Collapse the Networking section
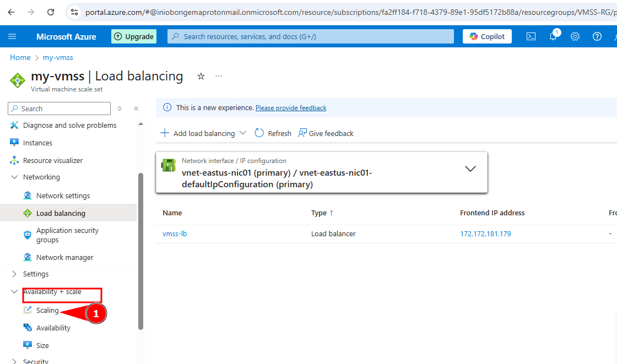Screen dimensions: 617x364 pos(14,177)
